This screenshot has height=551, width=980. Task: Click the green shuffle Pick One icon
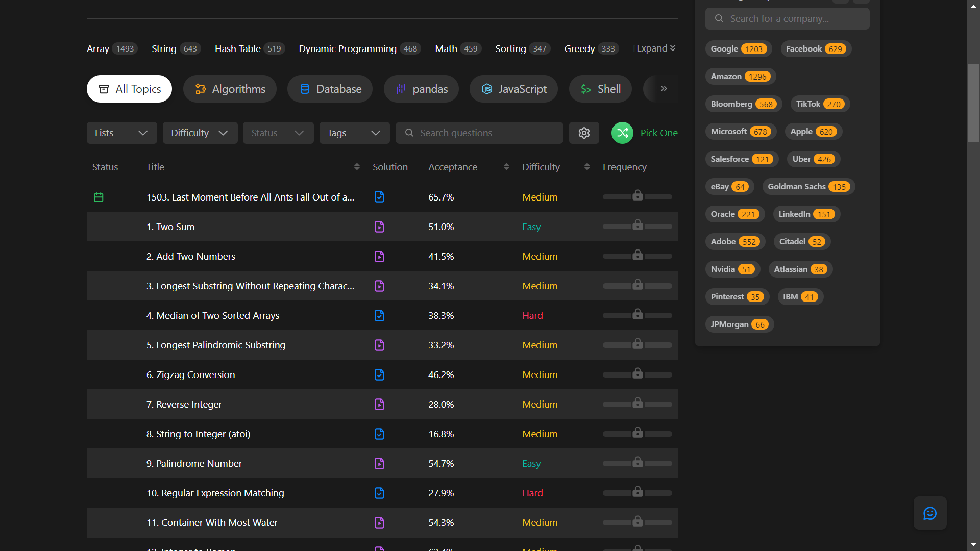point(622,133)
